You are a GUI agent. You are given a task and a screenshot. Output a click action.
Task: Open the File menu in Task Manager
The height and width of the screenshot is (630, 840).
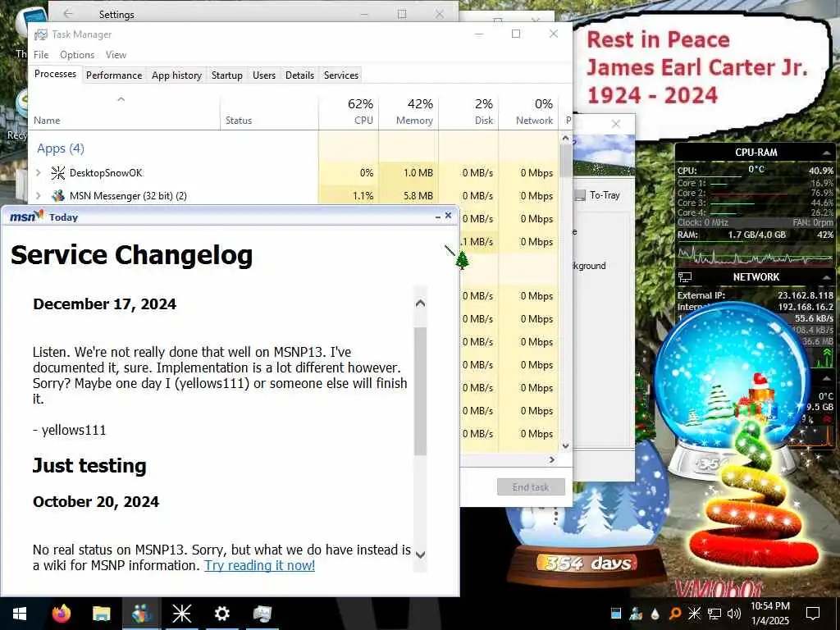pos(41,55)
